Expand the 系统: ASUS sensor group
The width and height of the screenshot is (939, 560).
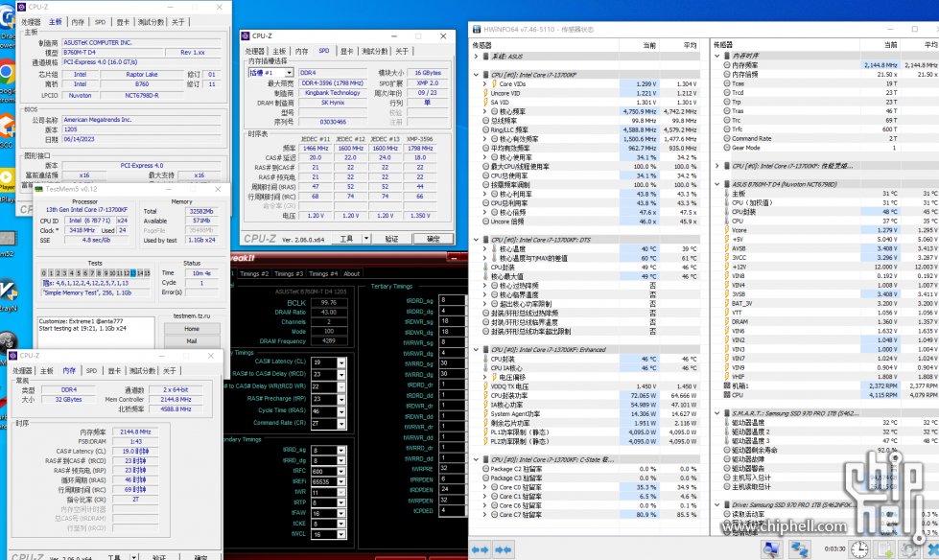click(477, 57)
